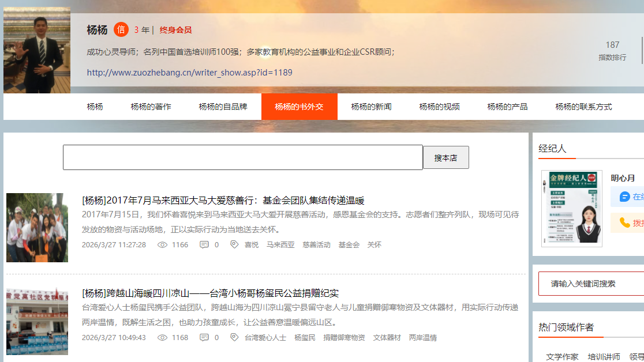Click the eye views icon on second article

click(x=163, y=338)
